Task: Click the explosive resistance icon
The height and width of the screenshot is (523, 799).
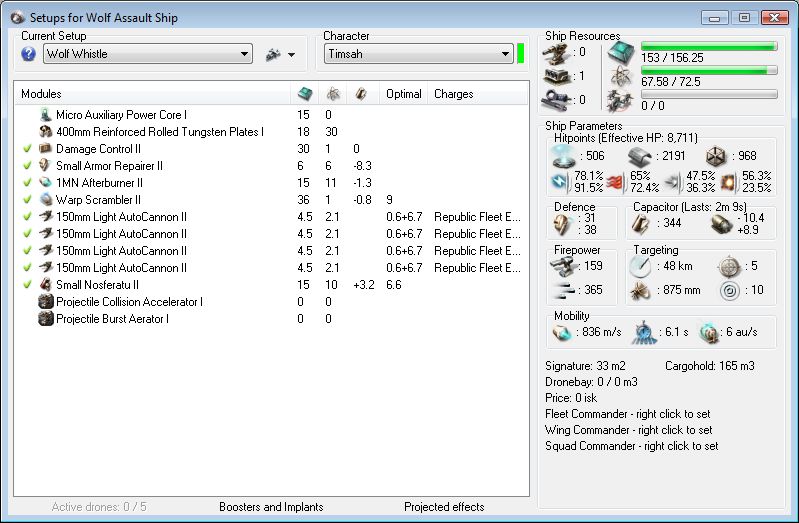Action: click(x=728, y=181)
